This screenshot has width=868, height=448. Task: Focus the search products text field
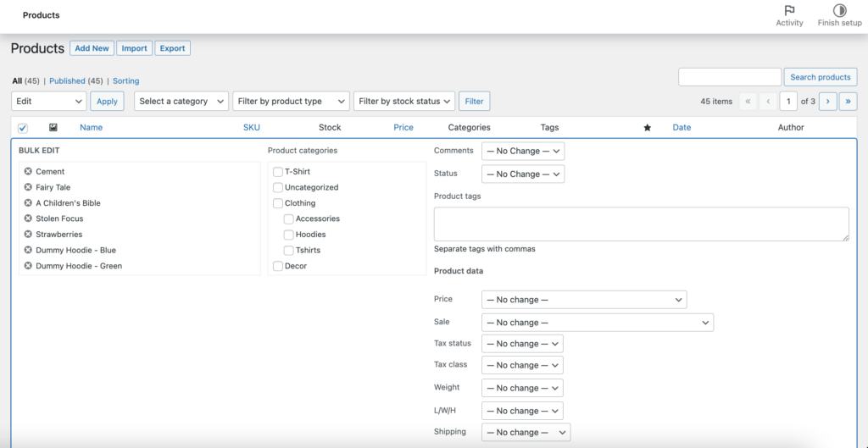pyautogui.click(x=730, y=77)
